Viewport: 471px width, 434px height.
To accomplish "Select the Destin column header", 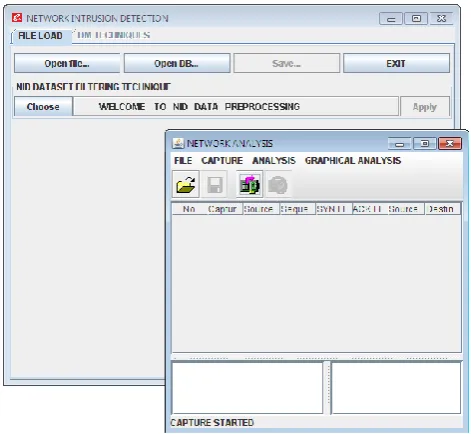I will tap(443, 209).
